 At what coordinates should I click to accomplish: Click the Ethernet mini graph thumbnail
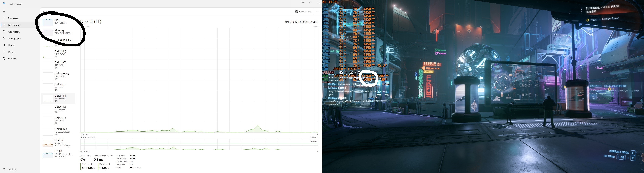click(48, 143)
